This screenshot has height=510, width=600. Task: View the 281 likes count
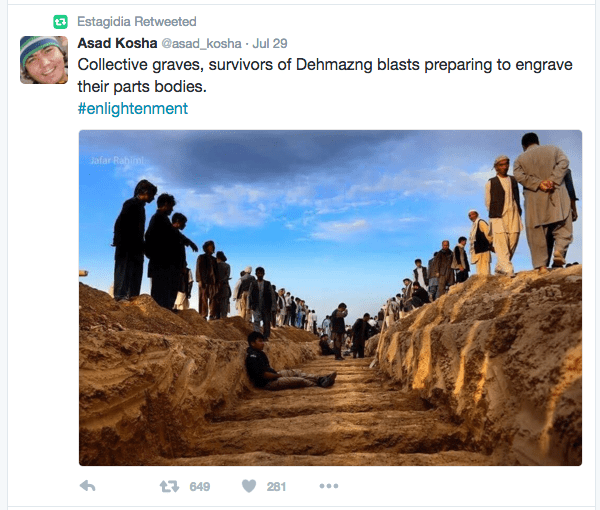(x=276, y=487)
